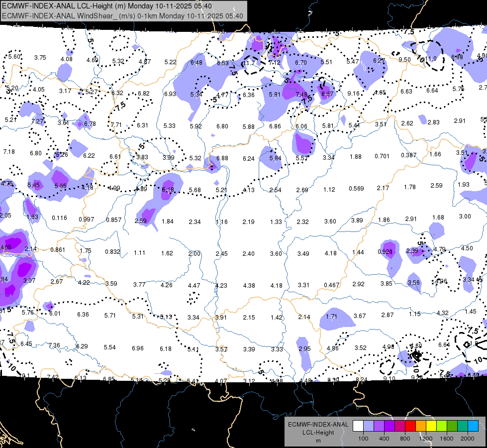Click the wind shear value 3.49
Viewport: 487px width, 448px height.
(303, 254)
